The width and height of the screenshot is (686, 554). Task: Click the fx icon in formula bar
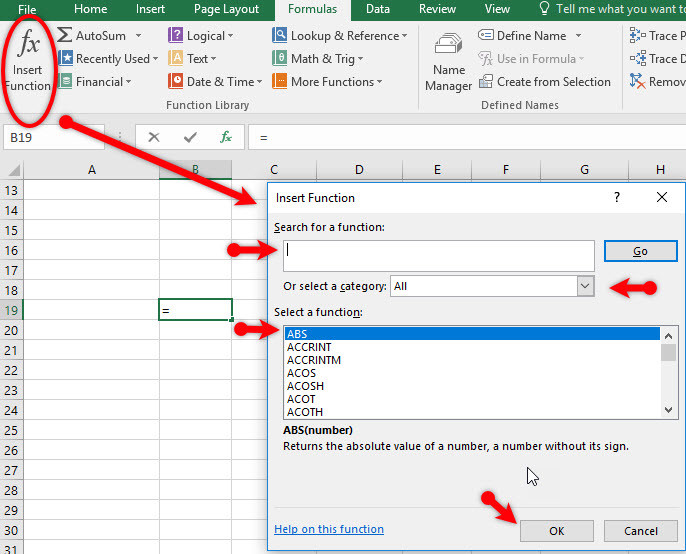[x=226, y=137]
